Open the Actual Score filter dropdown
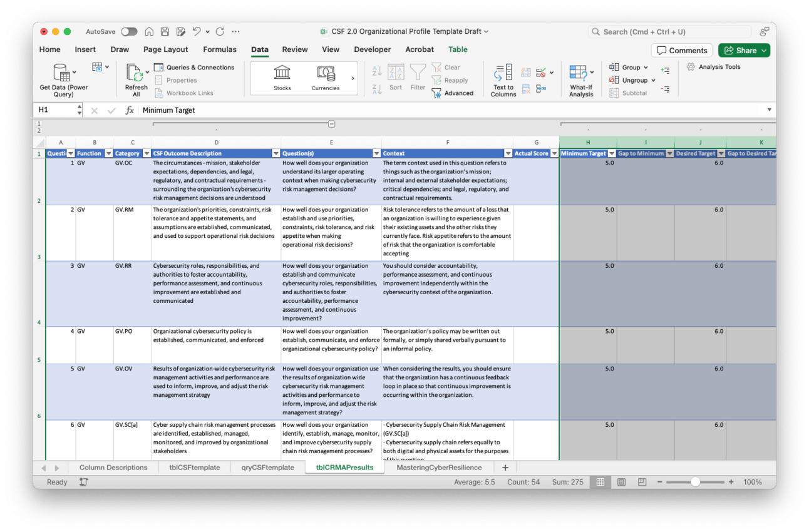This screenshot has width=809, height=532. (554, 153)
